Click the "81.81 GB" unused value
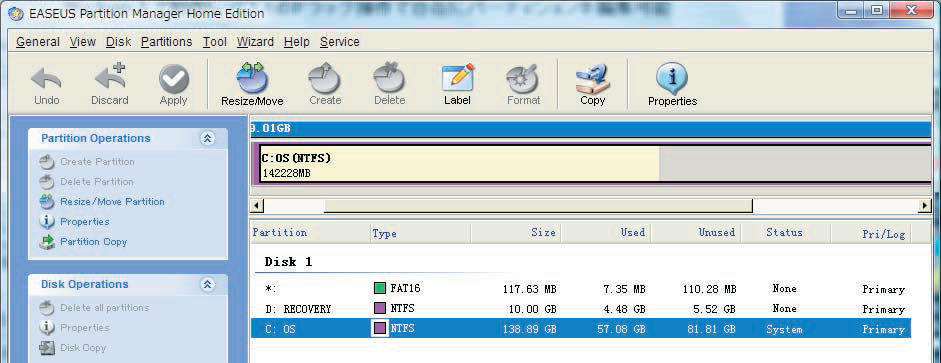This screenshot has width=941, height=363. 711,329
